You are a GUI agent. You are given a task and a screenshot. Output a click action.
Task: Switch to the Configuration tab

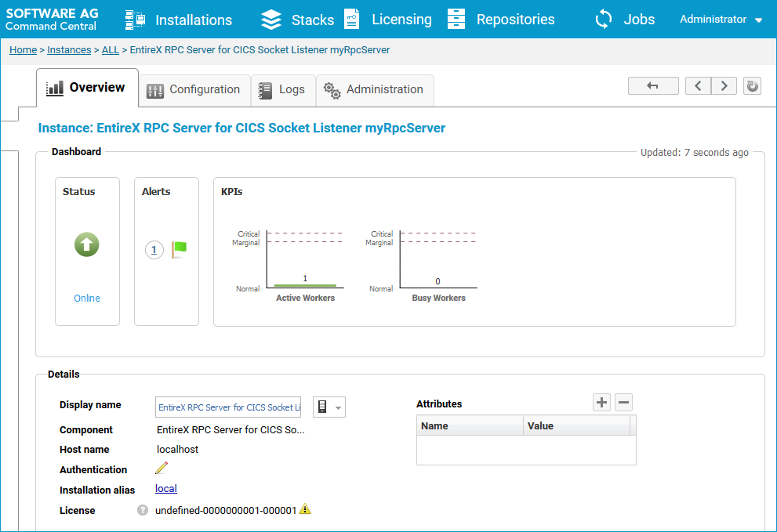pyautogui.click(x=194, y=90)
